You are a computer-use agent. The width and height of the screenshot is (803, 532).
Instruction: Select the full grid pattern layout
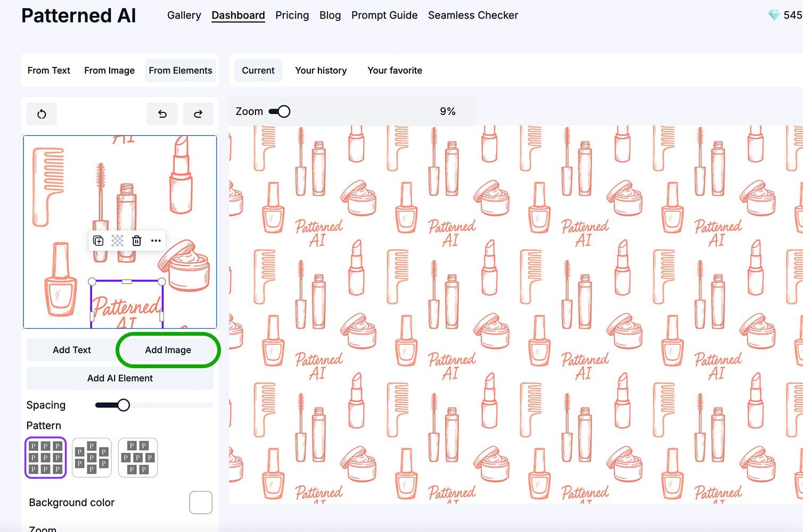(x=45, y=458)
